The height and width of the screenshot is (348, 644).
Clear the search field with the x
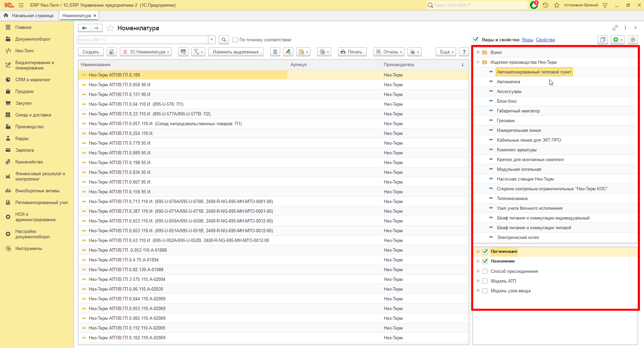[212, 40]
